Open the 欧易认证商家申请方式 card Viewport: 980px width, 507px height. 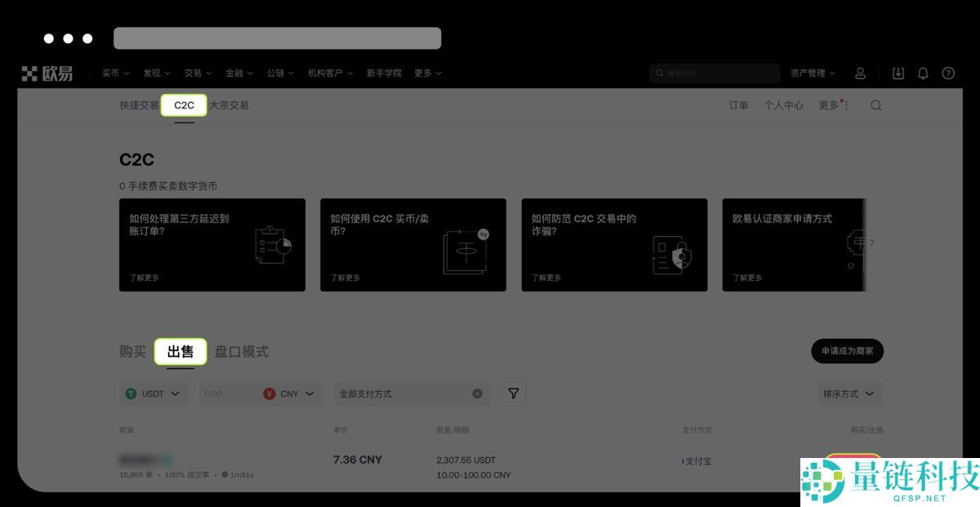point(794,245)
